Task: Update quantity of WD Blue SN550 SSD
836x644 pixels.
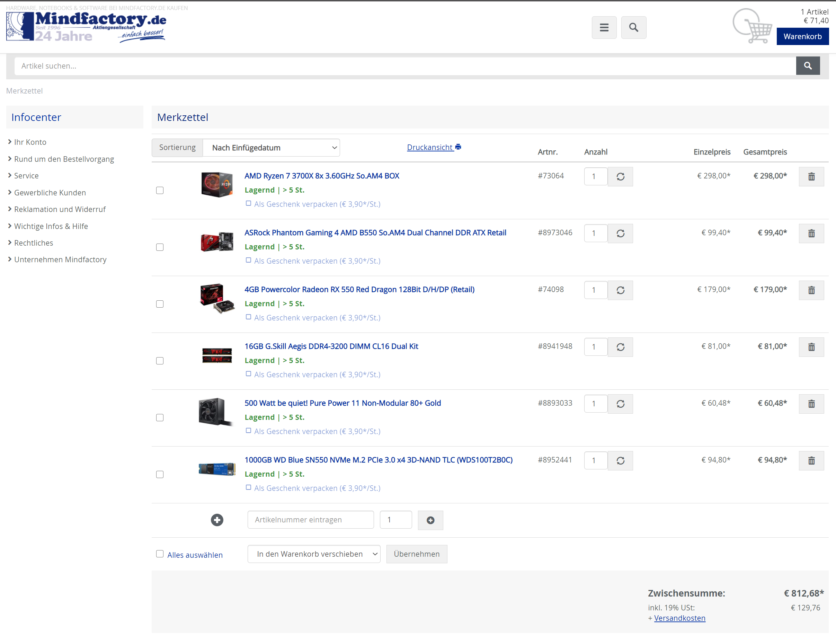Action: [620, 461]
